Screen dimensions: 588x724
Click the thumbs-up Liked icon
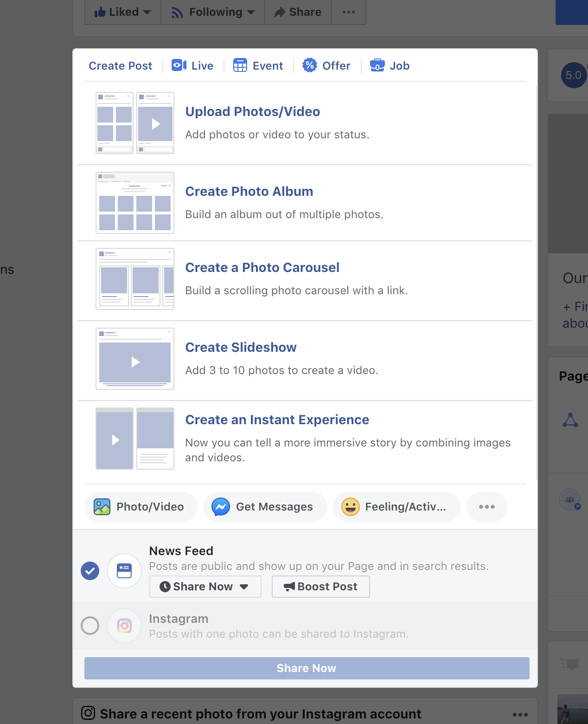100,12
